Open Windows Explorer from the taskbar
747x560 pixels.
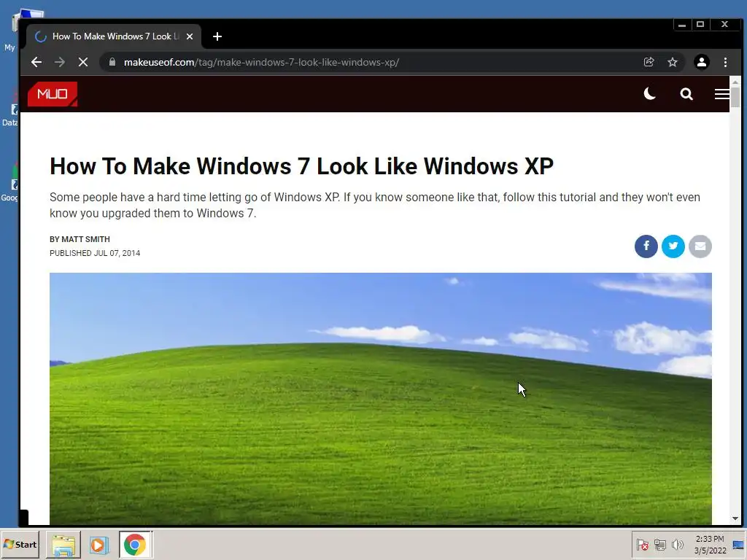coord(63,544)
